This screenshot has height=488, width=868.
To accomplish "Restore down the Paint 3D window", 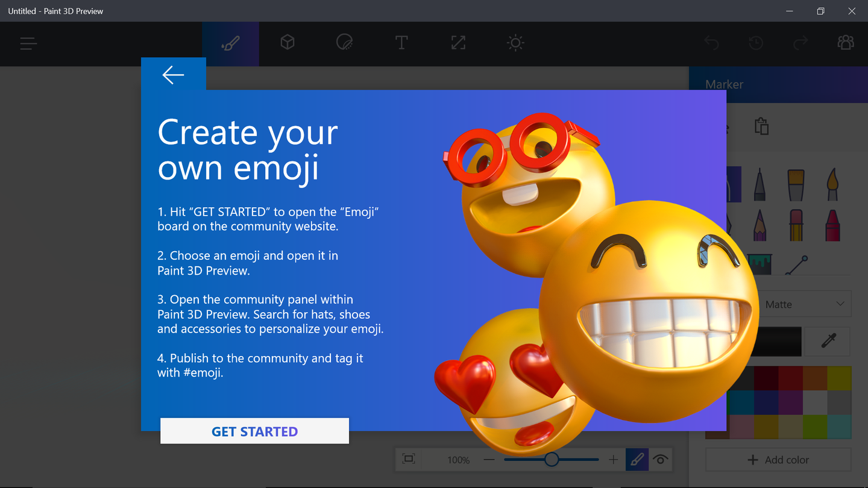I will click(x=821, y=11).
